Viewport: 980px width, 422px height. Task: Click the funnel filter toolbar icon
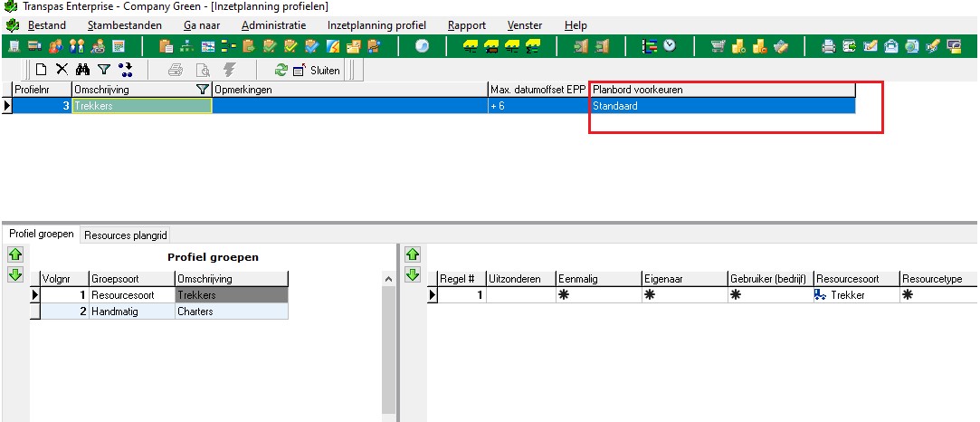click(104, 70)
